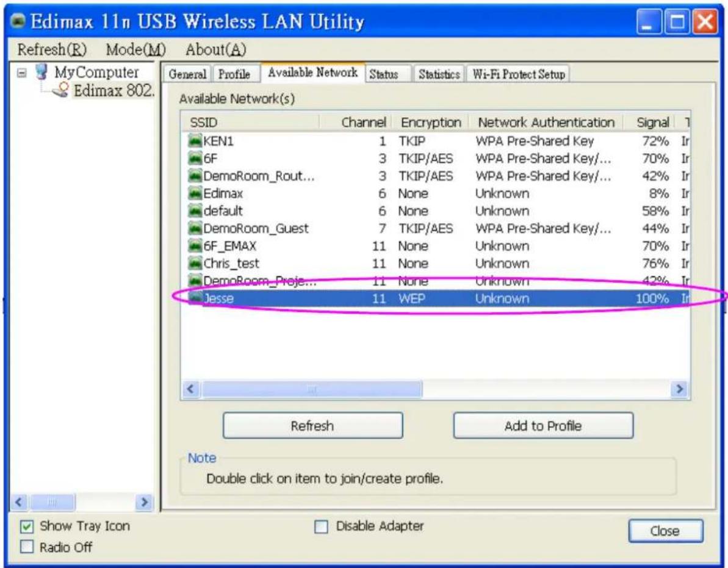Click the Edimax 802. adapter icon
Image resolution: width=728 pixels, height=568 pixels.
pos(61,90)
